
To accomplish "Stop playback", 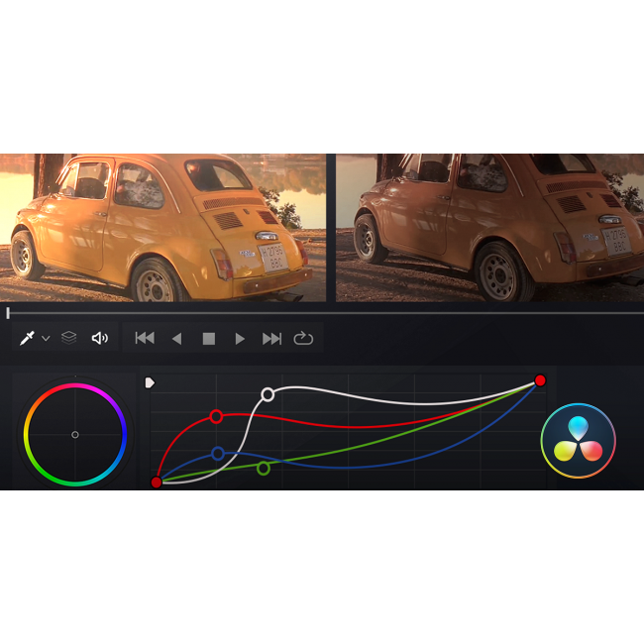I will tap(209, 339).
